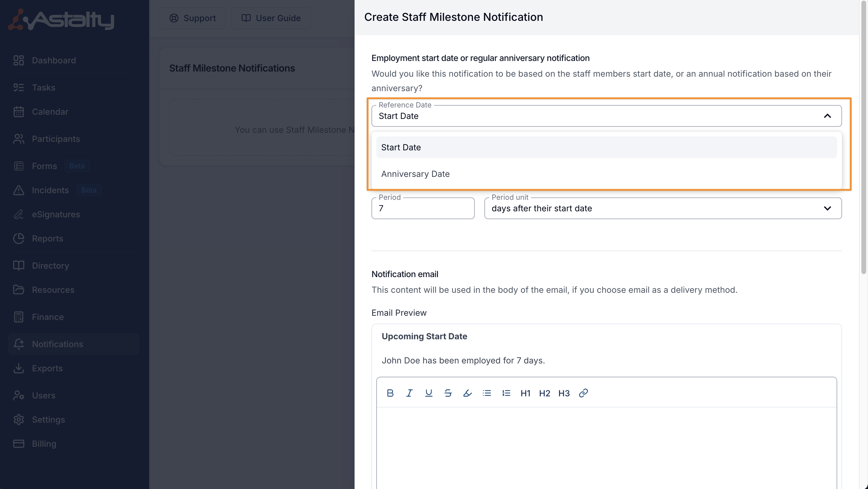Select the highlighter formatting tool
The image size is (868, 489).
coord(467,393)
